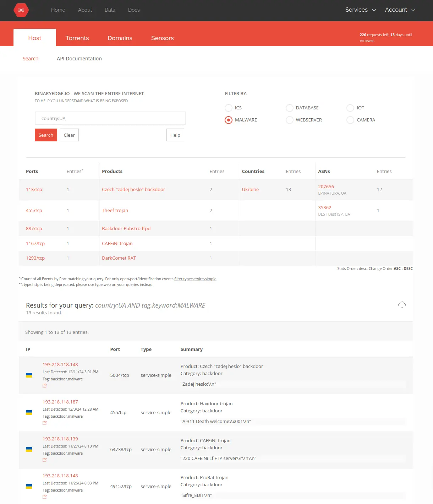Click external link icon under 193.218.118.187
Screen dimensions: 433x504
(45, 423)
